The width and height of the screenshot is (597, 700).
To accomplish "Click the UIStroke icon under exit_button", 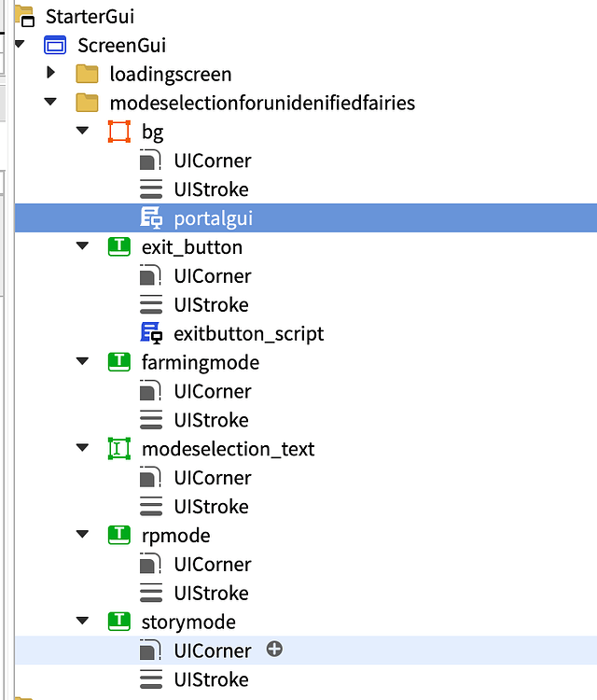I will click(151, 304).
